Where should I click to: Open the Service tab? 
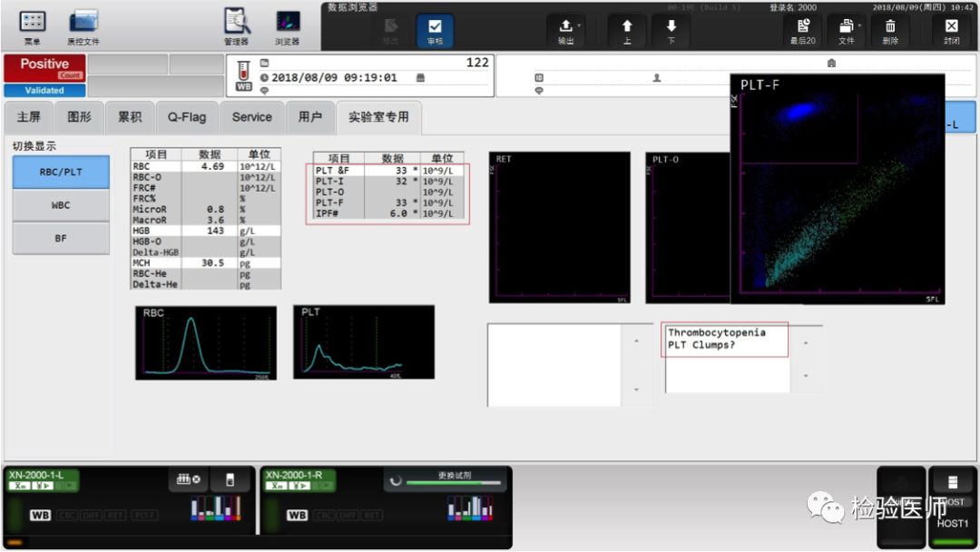click(251, 117)
